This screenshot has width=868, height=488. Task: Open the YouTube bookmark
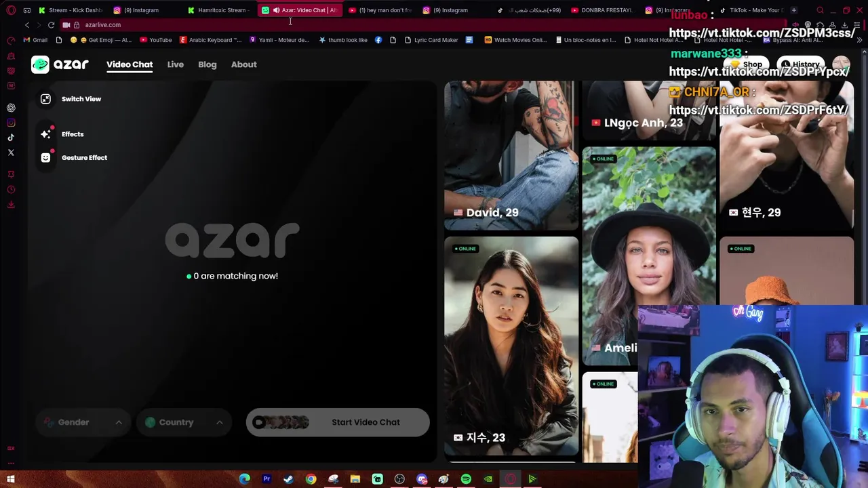point(156,40)
